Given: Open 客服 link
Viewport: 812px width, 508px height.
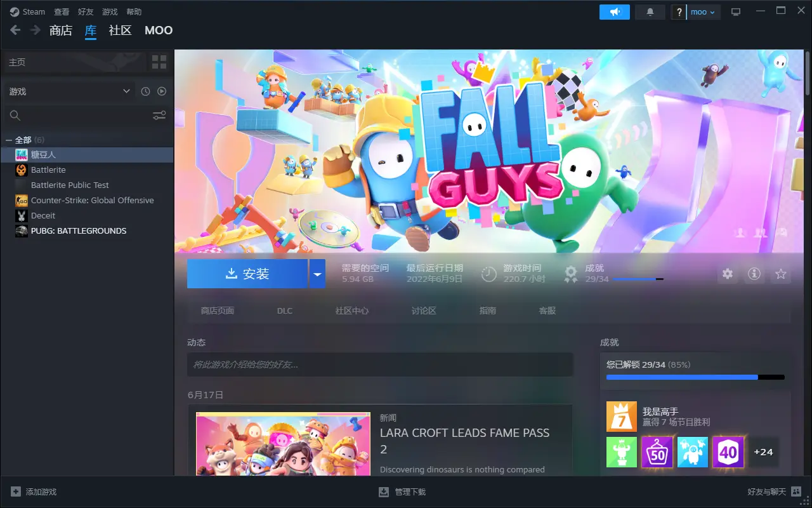Looking at the screenshot, I should coord(547,311).
